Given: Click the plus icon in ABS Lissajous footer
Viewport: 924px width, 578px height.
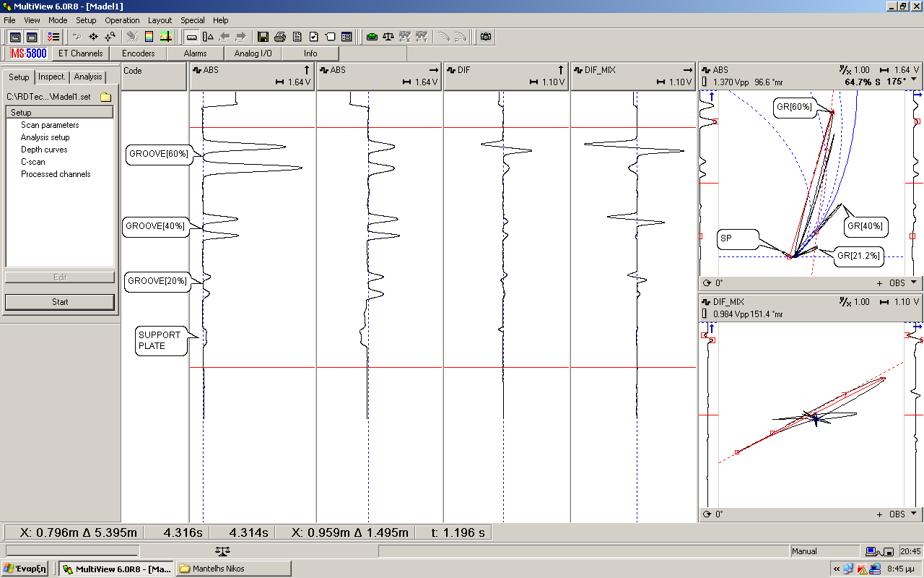Looking at the screenshot, I should pyautogui.click(x=879, y=283).
